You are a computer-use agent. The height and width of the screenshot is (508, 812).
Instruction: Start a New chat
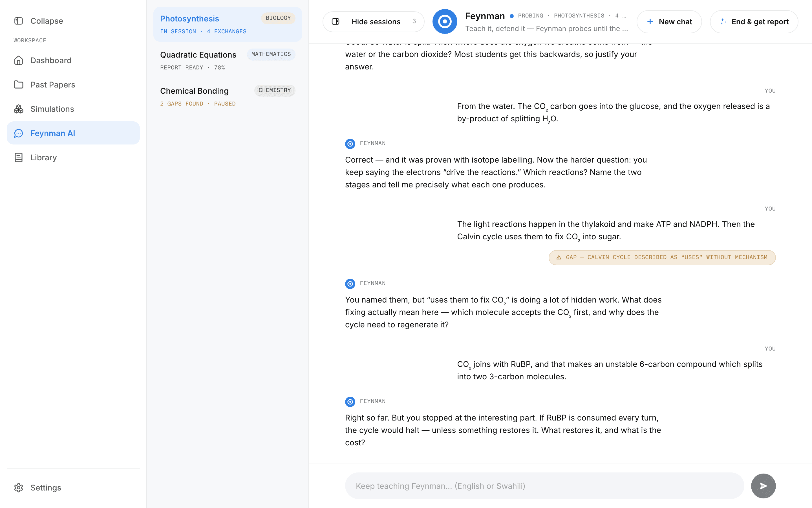point(669,21)
